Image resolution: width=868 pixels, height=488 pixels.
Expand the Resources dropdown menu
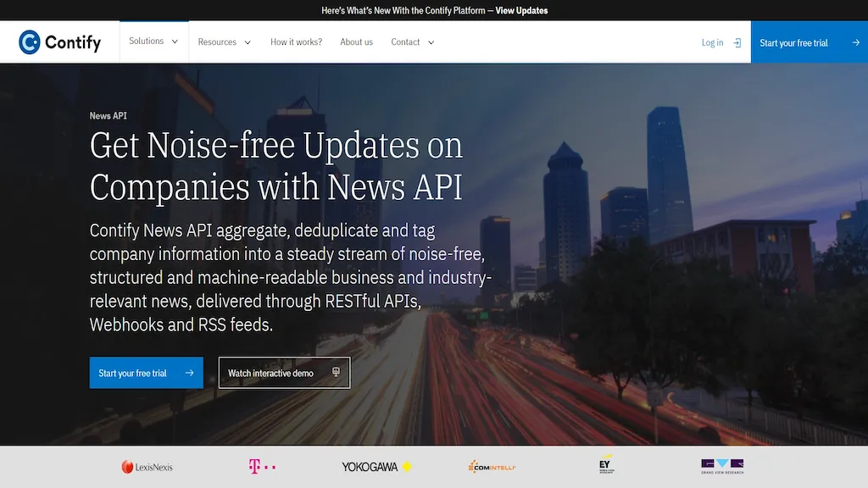[x=225, y=42]
